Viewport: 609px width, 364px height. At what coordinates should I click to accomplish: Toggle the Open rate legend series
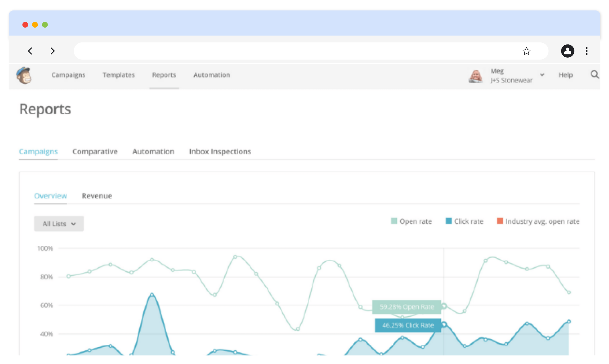click(411, 221)
